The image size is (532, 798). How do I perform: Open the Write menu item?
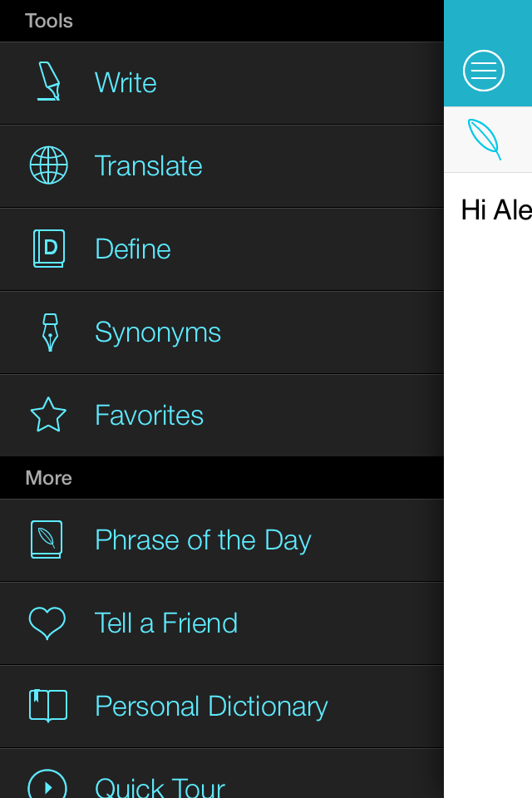point(126,82)
